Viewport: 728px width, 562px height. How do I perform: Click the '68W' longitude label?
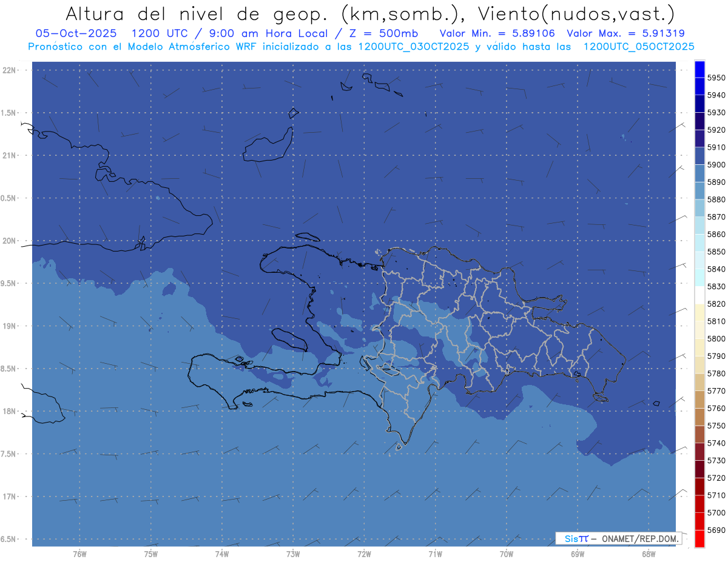coord(648,554)
